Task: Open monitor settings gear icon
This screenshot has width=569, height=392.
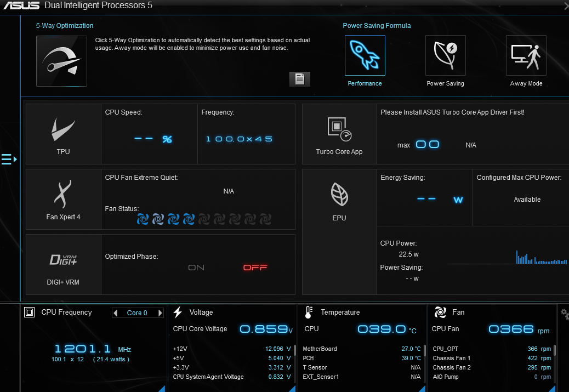Action: 565,314
